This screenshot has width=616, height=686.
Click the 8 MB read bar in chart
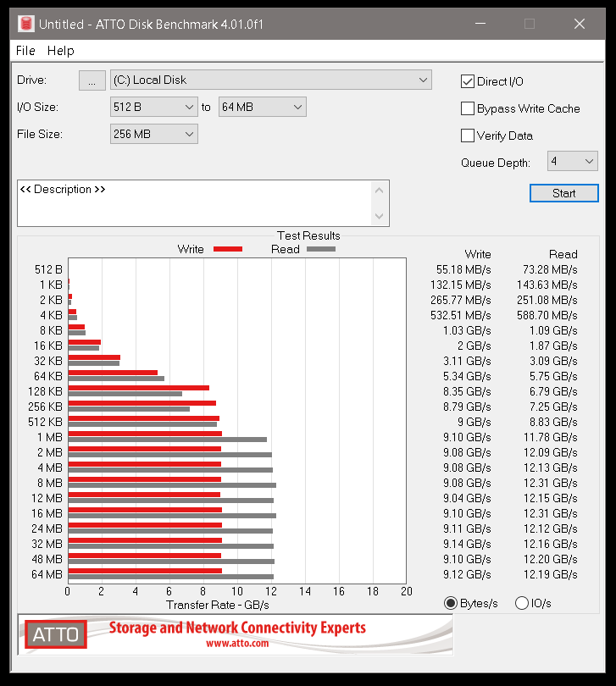coord(173,485)
